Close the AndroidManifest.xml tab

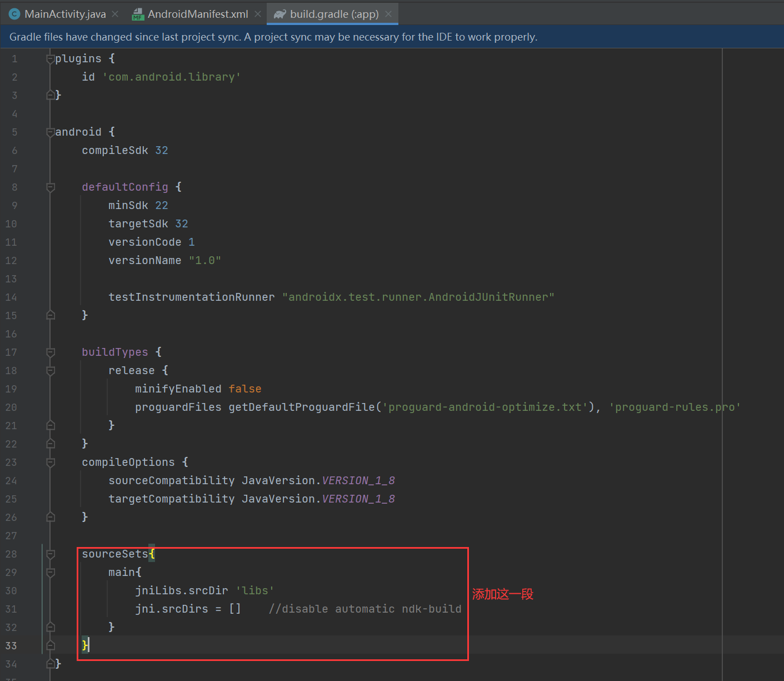pos(258,14)
